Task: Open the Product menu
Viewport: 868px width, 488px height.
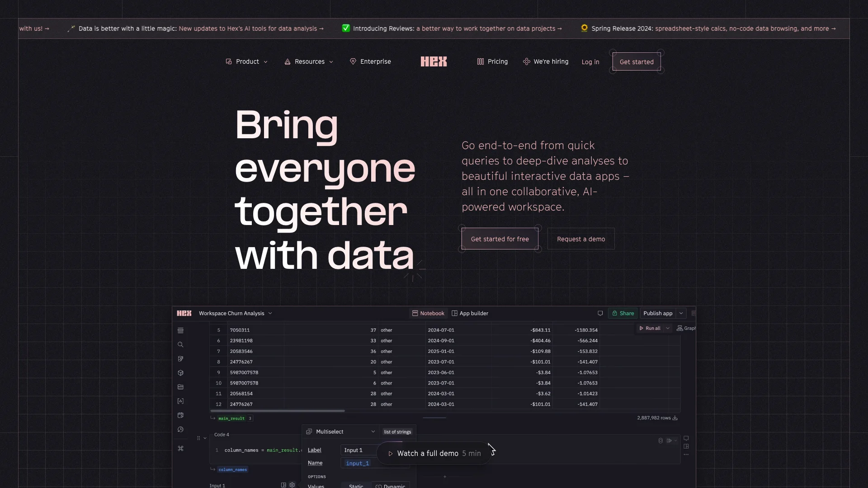Action: 246,61
